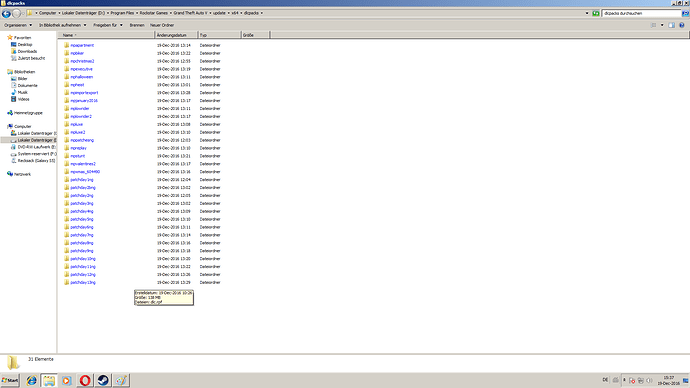
Task: Click the Back navigation arrow
Action: (6, 14)
